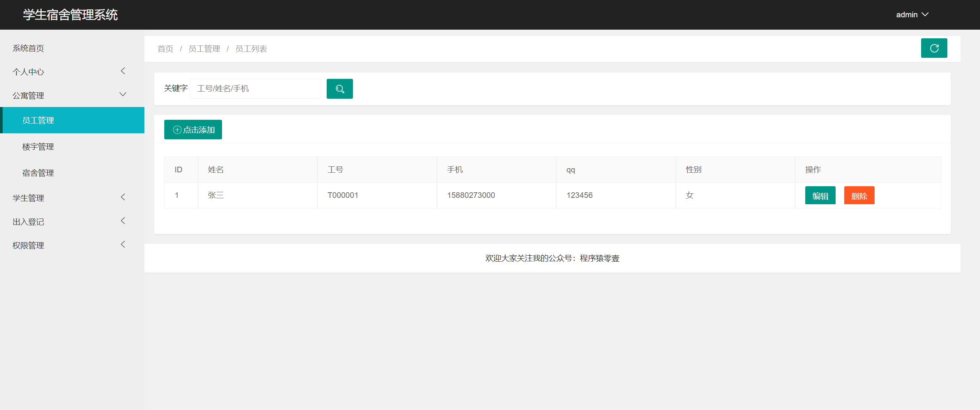Expand the admin user dropdown

pos(912,15)
